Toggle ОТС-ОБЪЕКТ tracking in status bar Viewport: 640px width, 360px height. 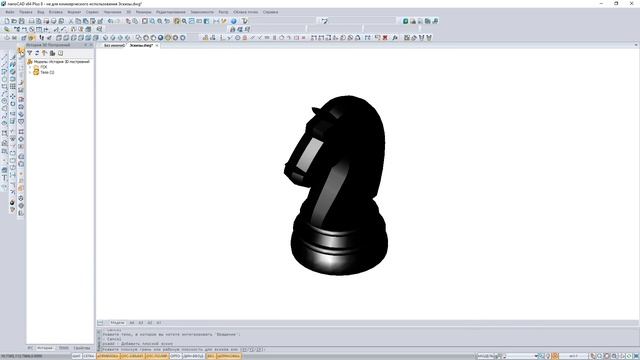click(x=133, y=356)
